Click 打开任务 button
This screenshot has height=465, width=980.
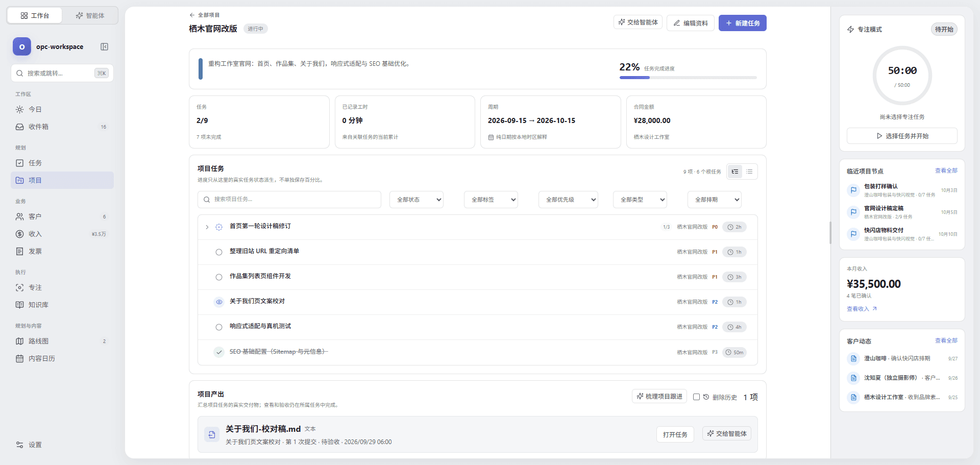pyautogui.click(x=675, y=434)
